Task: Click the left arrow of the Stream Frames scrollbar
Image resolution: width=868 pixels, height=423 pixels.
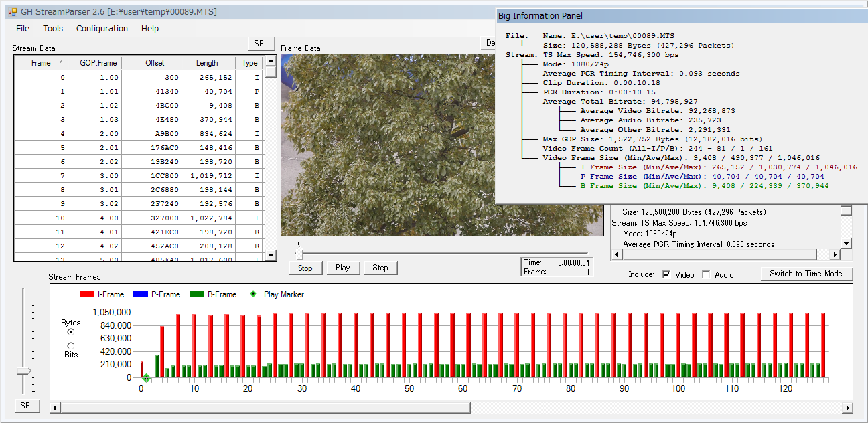Action: [x=56, y=408]
